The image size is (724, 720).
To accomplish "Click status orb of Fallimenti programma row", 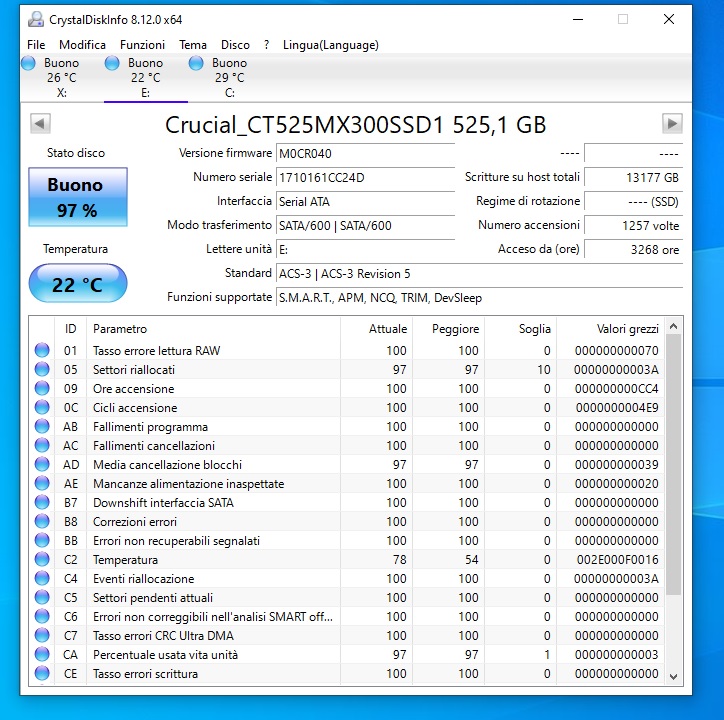I will click(42, 426).
